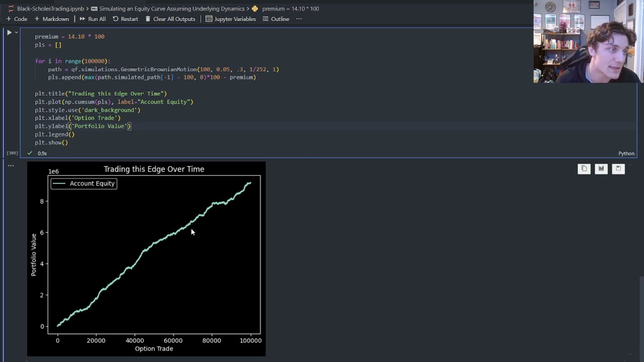Open the plot in chart viewer icon
Image resolution: width=644 pixels, height=362 pixels.
point(601,168)
